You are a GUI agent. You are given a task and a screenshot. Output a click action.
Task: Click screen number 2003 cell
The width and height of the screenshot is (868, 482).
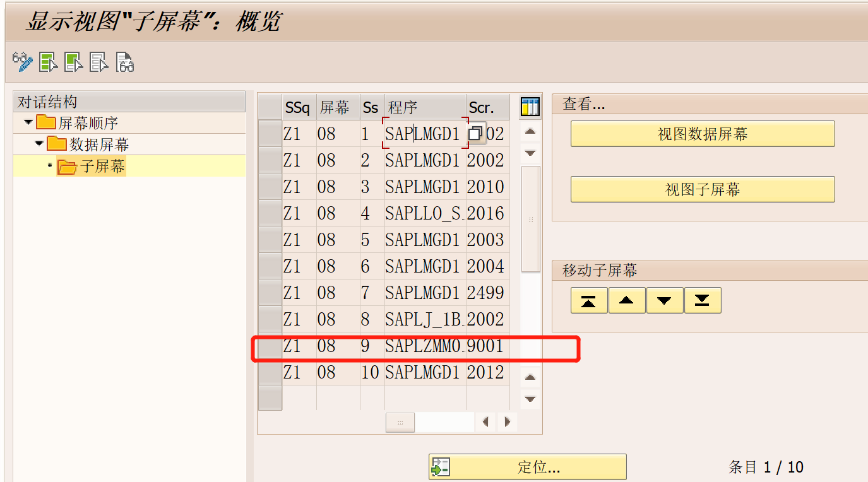click(488, 240)
